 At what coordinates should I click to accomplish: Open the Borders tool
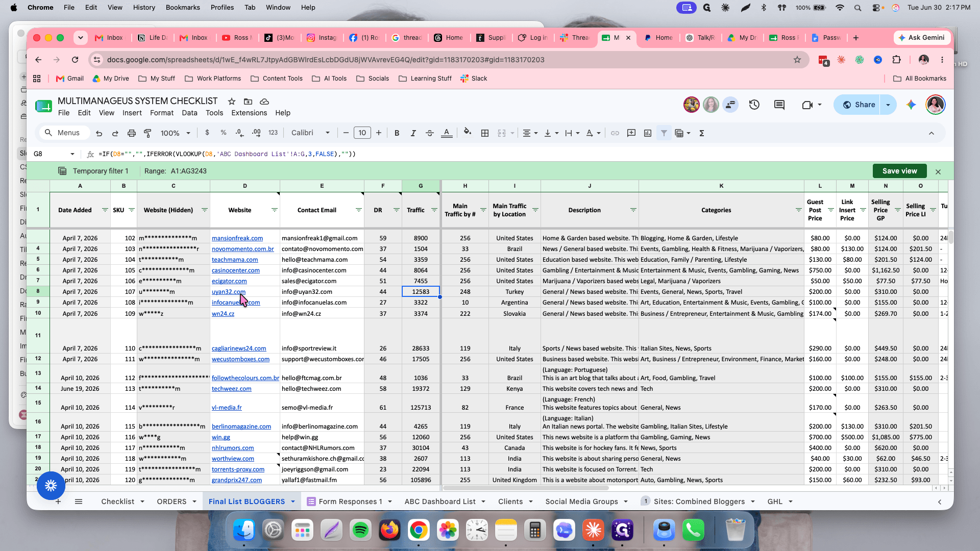tap(485, 133)
